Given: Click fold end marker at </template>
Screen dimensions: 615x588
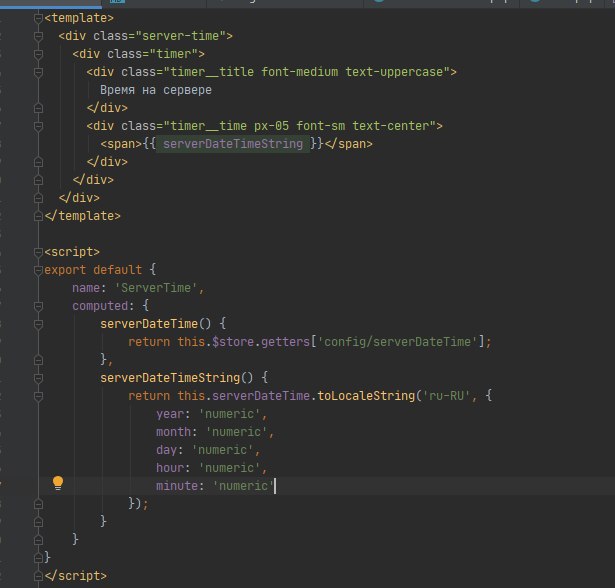Looking at the screenshot, I should (38, 216).
